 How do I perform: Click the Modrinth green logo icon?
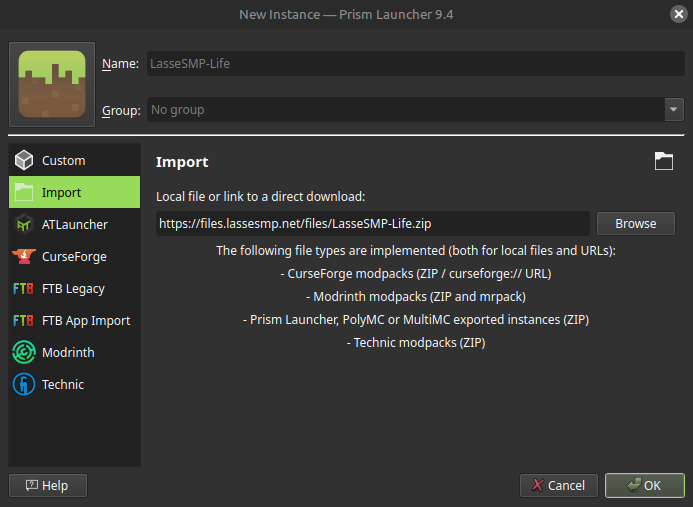[x=24, y=353]
